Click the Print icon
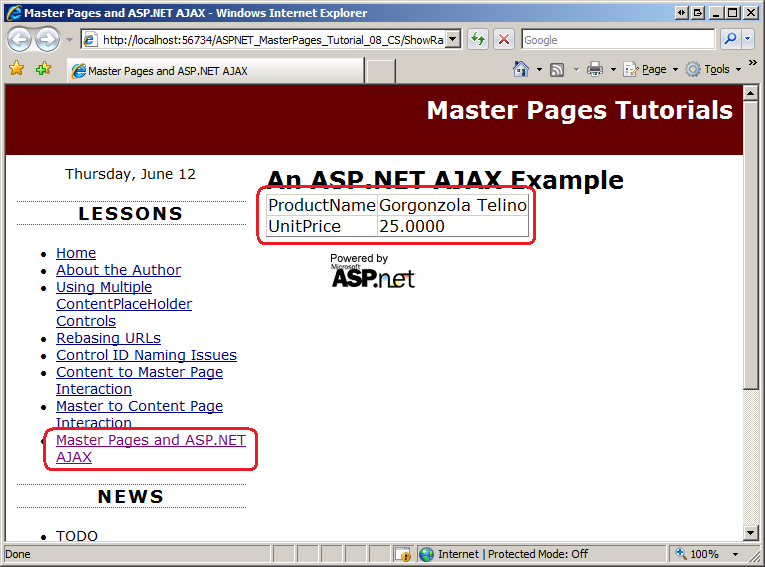 coord(595,70)
